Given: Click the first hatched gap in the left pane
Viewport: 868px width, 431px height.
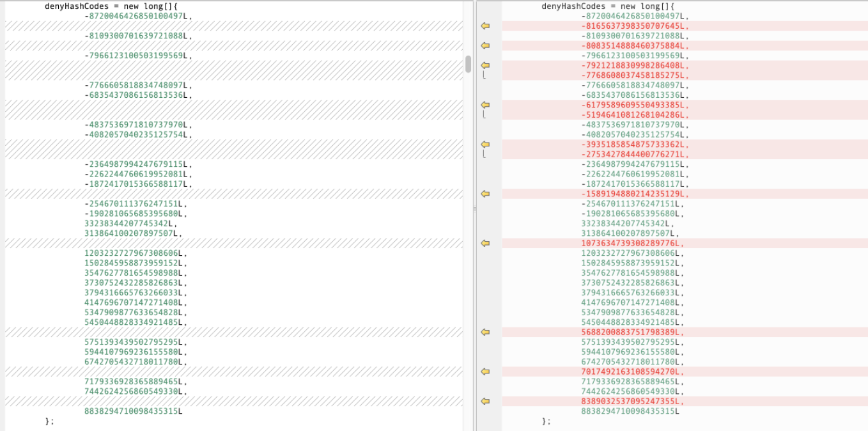Looking at the screenshot, I should pyautogui.click(x=234, y=26).
